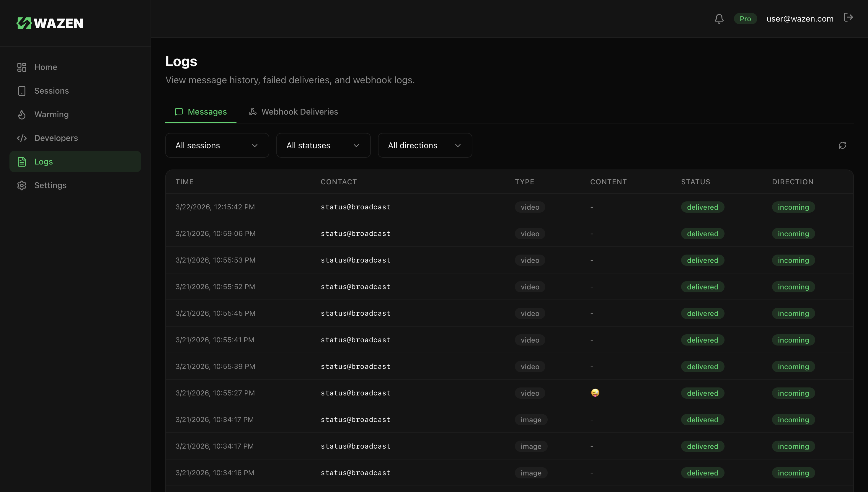868x492 pixels.
Task: Open the All directions dropdown
Action: pyautogui.click(x=425, y=145)
